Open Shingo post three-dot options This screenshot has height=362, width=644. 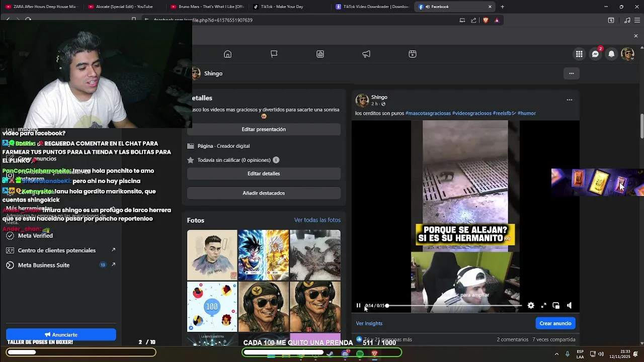coord(570,100)
